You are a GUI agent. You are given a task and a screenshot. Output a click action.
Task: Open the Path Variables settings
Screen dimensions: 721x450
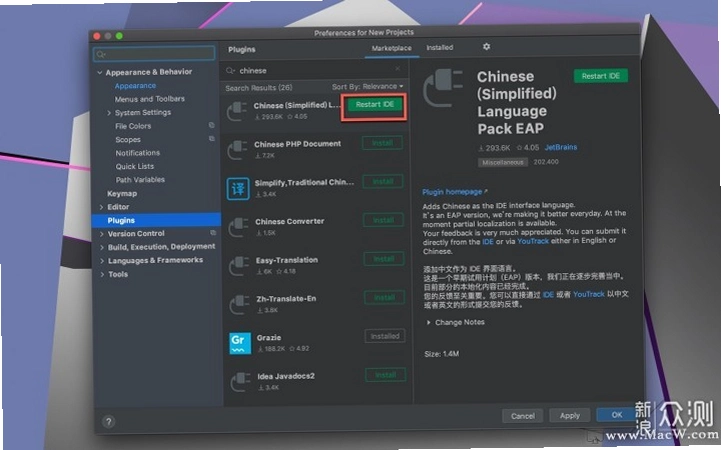tap(140, 179)
